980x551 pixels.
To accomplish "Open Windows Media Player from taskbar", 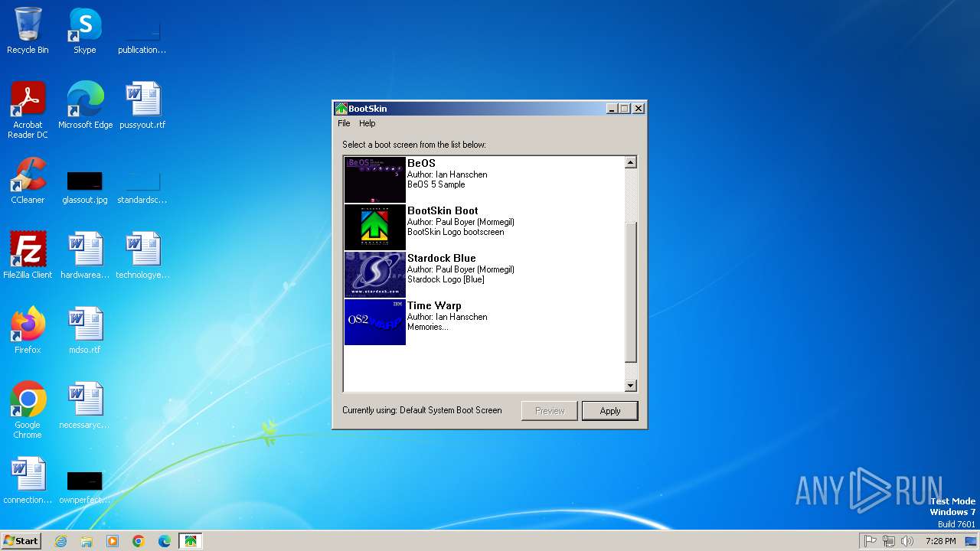I will [x=113, y=541].
